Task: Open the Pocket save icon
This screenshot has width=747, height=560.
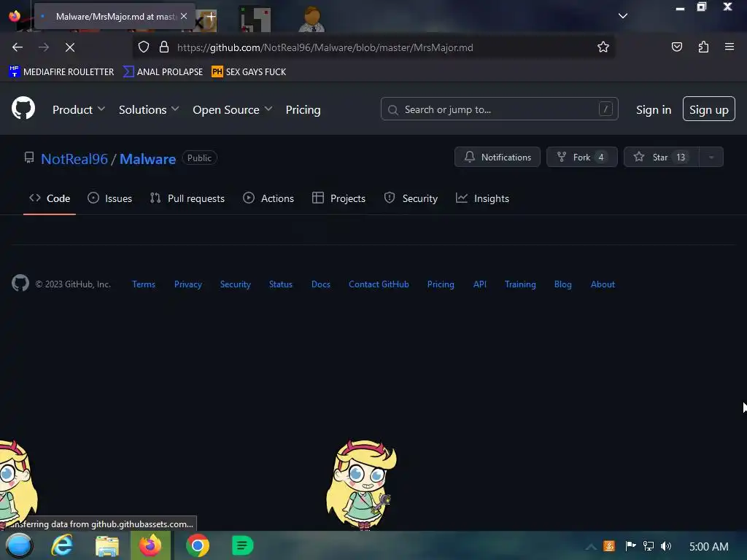Action: pos(676,47)
